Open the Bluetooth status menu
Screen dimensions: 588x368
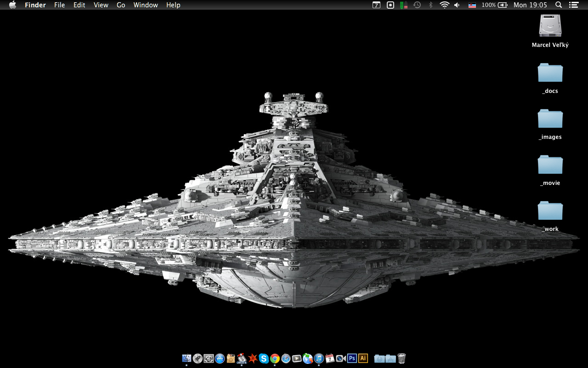(430, 5)
